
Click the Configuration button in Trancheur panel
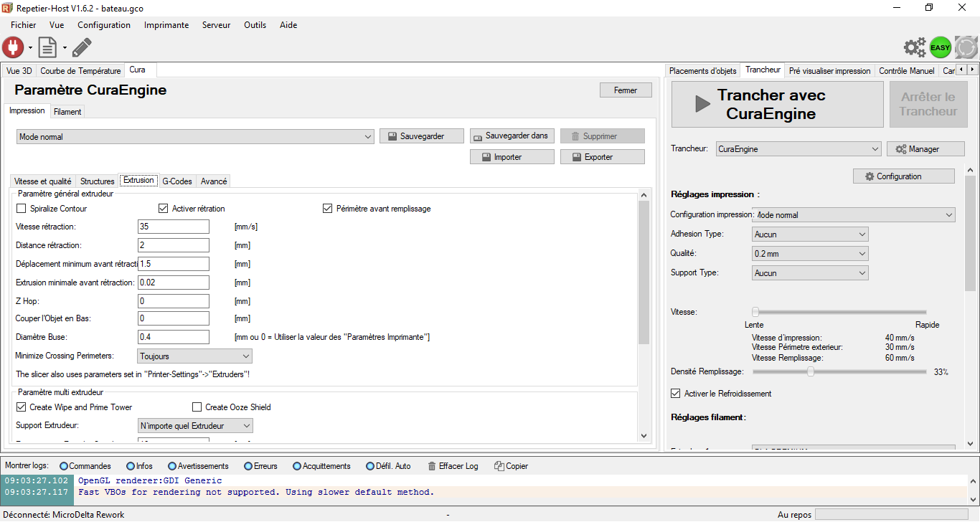[x=904, y=176]
